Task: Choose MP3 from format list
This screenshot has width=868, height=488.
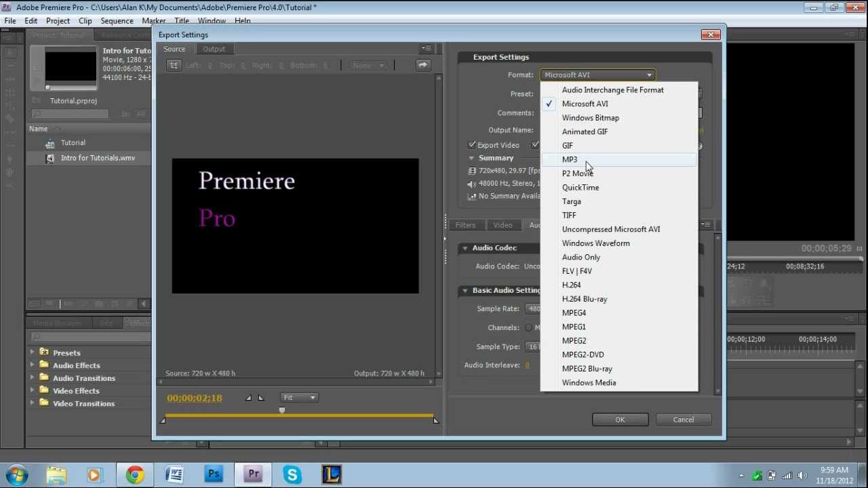Action: (619, 159)
